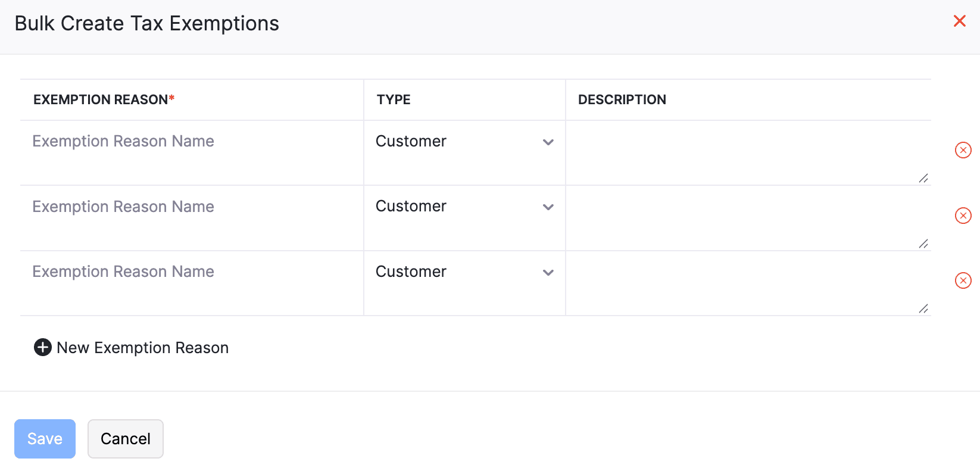
Task: Click the third row description textarea
Action: click(x=747, y=283)
